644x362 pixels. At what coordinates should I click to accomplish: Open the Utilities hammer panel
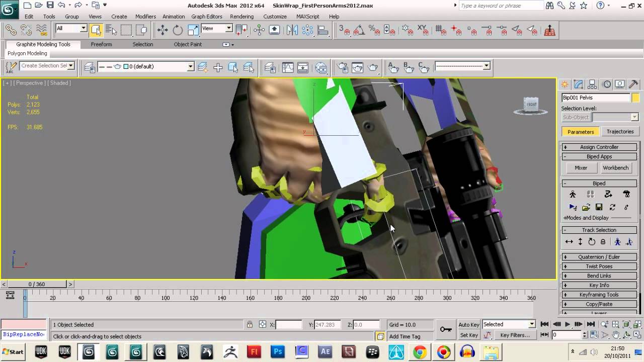(633, 84)
